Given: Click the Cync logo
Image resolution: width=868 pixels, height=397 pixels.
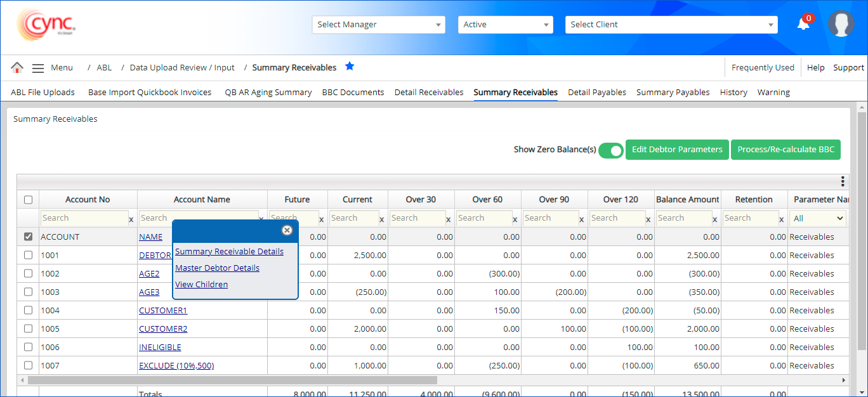Looking at the screenshot, I should (46, 25).
